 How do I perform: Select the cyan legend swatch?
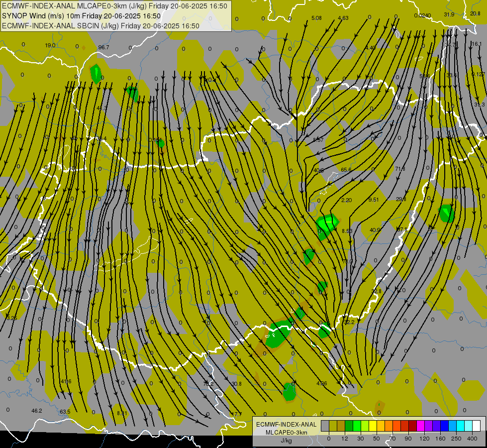460,426
